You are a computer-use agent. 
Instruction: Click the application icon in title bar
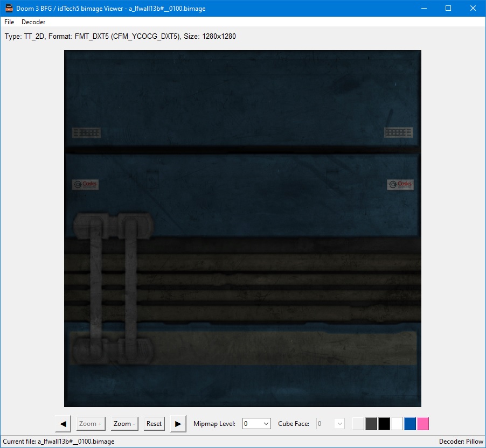tap(9, 9)
